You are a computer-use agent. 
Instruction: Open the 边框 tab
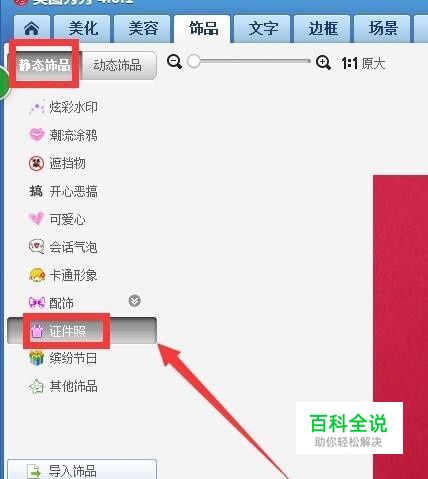(323, 28)
